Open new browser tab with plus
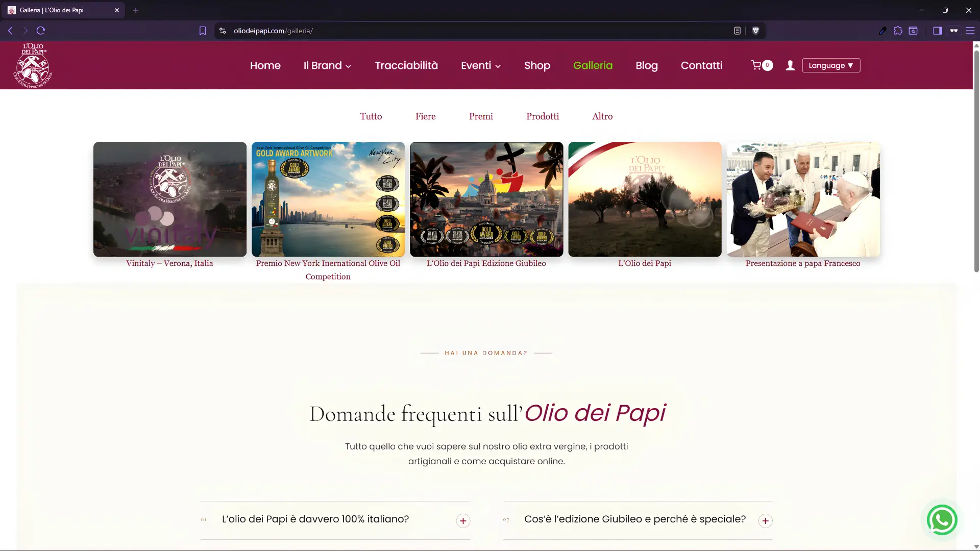980x551 pixels. [x=136, y=10]
